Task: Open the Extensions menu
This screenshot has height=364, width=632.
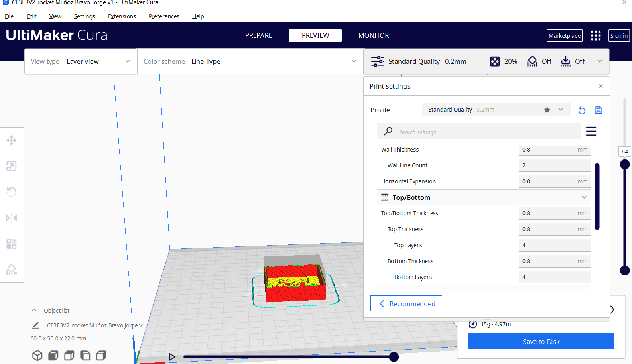Action: tap(122, 16)
